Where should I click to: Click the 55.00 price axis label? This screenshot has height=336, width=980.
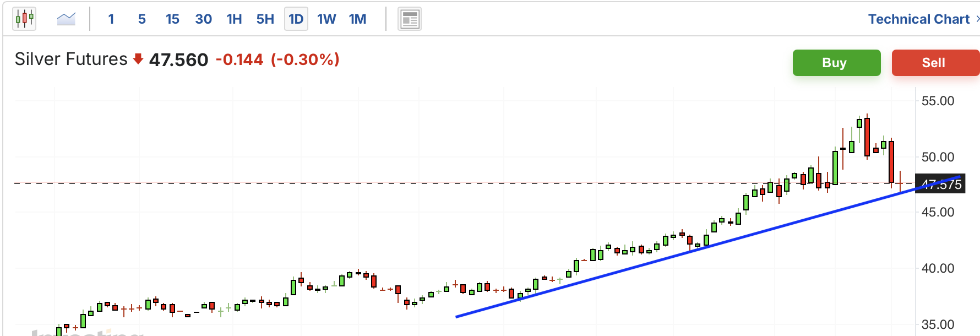pyautogui.click(x=938, y=101)
